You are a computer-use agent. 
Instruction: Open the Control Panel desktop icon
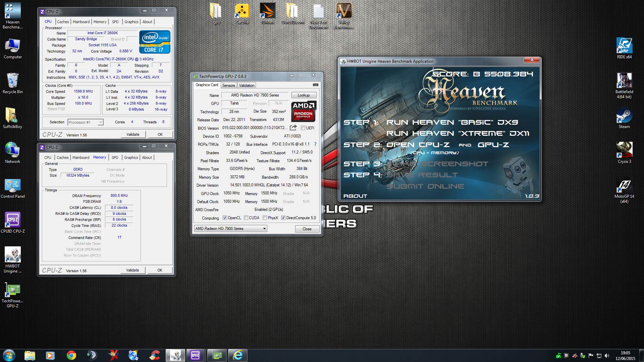[x=13, y=188]
